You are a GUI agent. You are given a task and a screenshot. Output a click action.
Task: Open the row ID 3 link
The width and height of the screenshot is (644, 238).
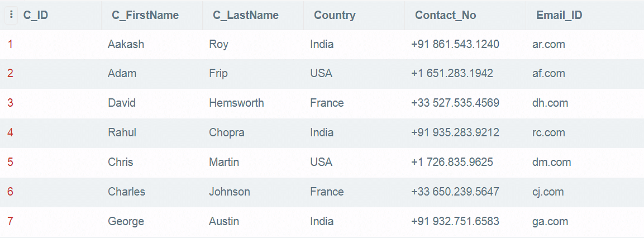pos(10,103)
